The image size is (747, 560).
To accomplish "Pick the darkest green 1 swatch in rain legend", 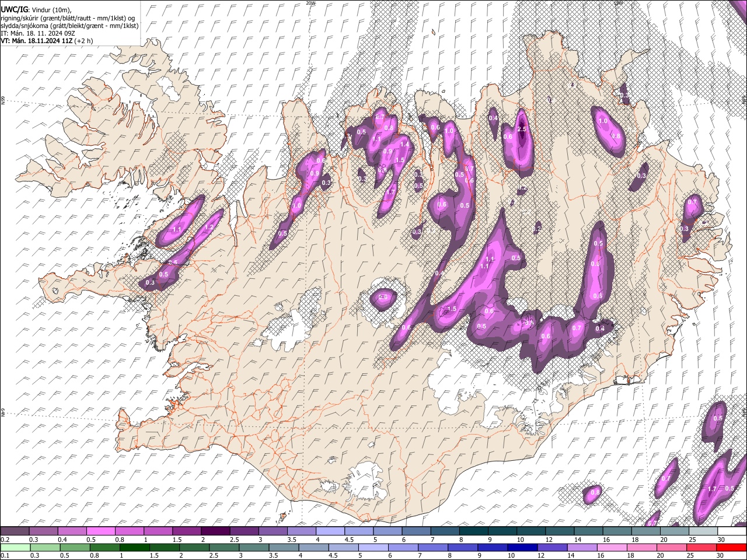I will 134,548.
